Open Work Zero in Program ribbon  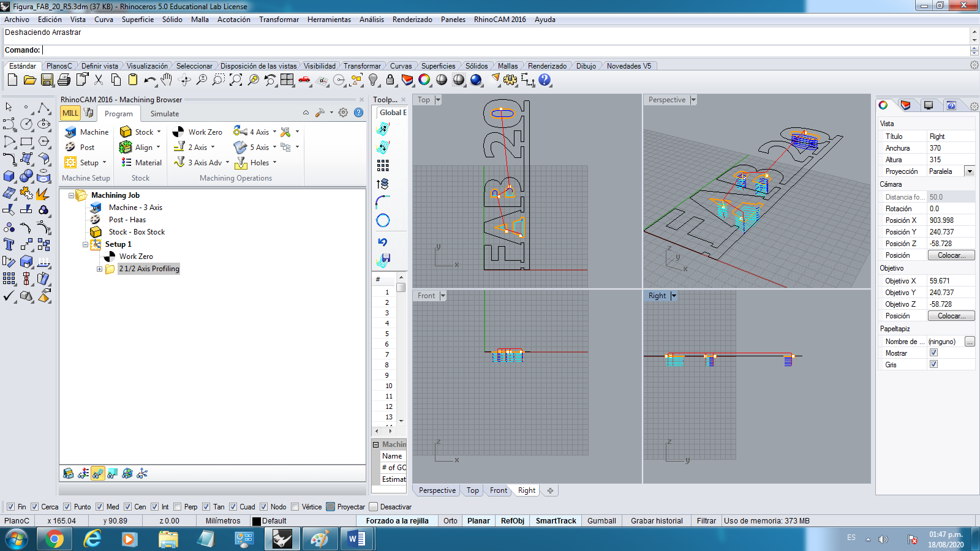(x=197, y=132)
